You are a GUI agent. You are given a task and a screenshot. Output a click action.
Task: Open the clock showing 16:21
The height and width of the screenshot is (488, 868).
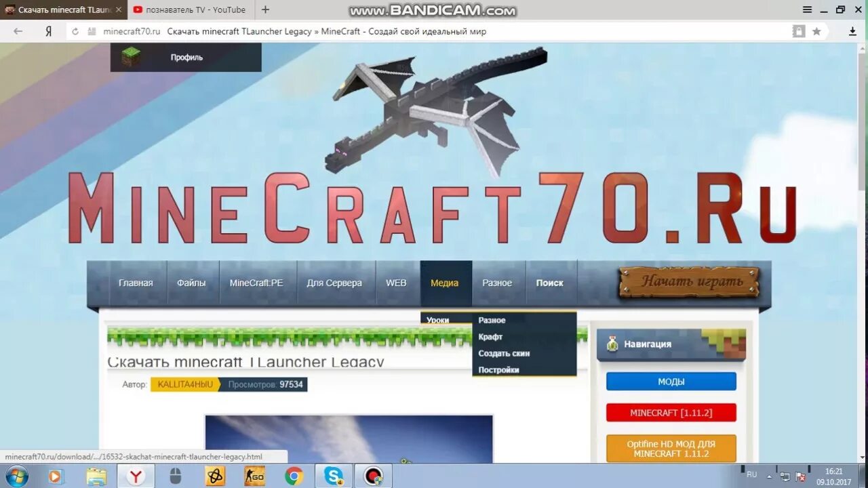click(834, 476)
